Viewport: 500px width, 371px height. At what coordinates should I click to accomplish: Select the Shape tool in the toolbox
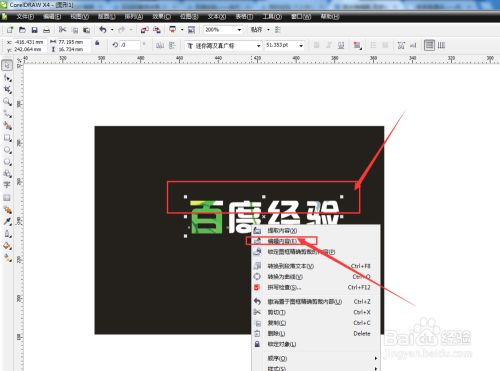[7, 77]
